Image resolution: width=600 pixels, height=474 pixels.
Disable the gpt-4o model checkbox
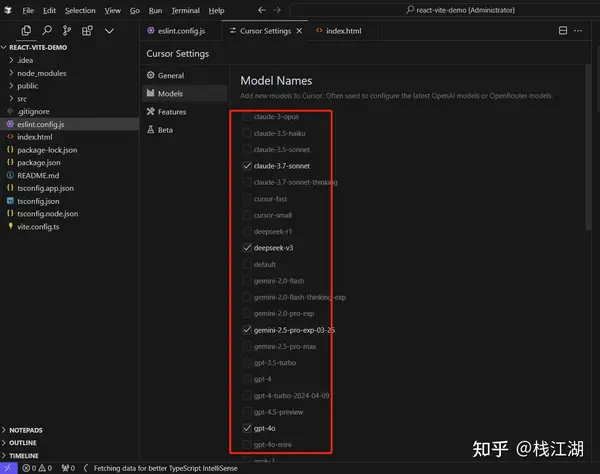(x=247, y=427)
